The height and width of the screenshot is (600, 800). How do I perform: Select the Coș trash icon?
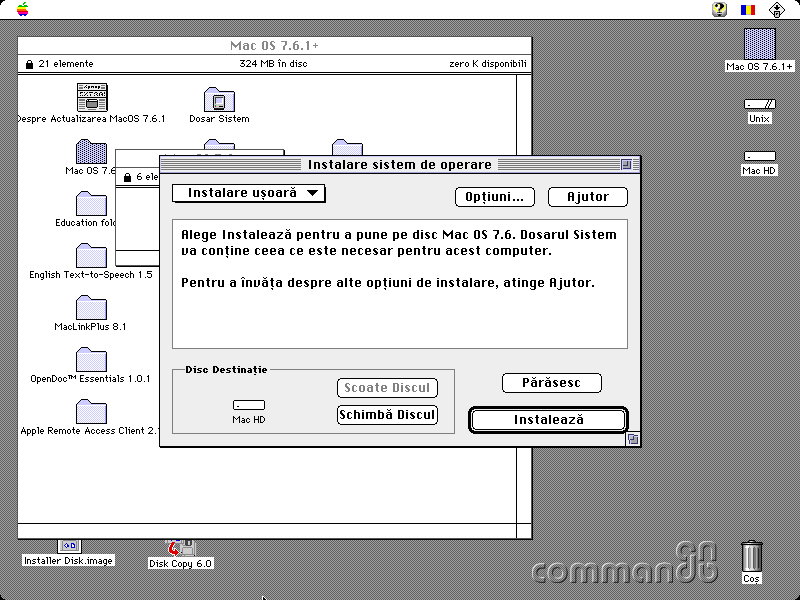click(752, 557)
